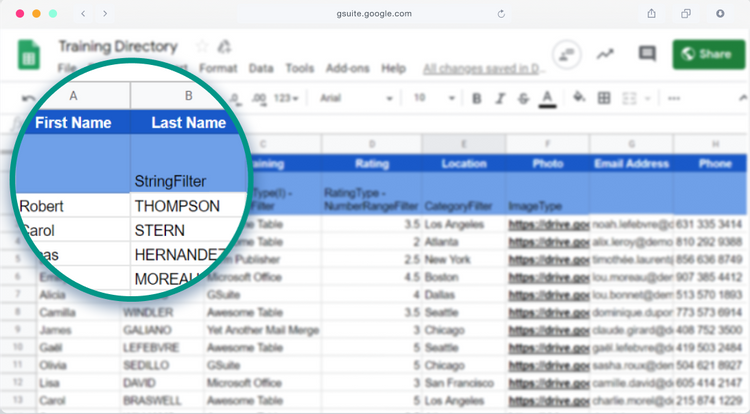Open the text color picker
The width and height of the screenshot is (750, 414).
click(547, 98)
